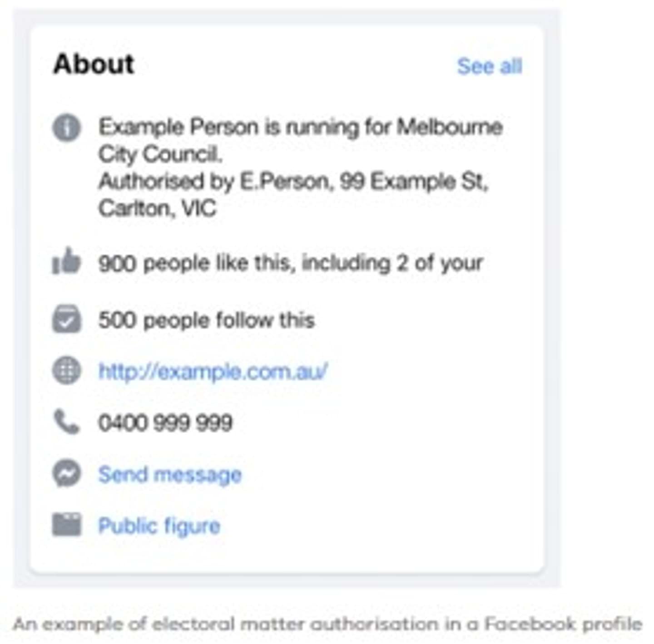Click the image caption below the card
This screenshot has width=654, height=644.
(x=327, y=624)
